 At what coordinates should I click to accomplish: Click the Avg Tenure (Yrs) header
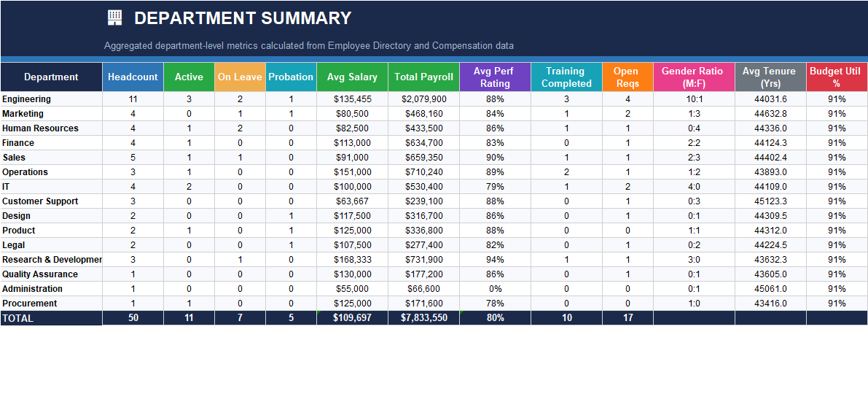[x=770, y=77]
